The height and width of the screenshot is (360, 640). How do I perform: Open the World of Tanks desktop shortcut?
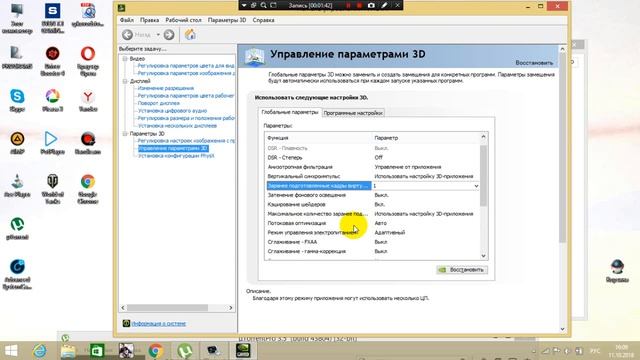point(53,189)
